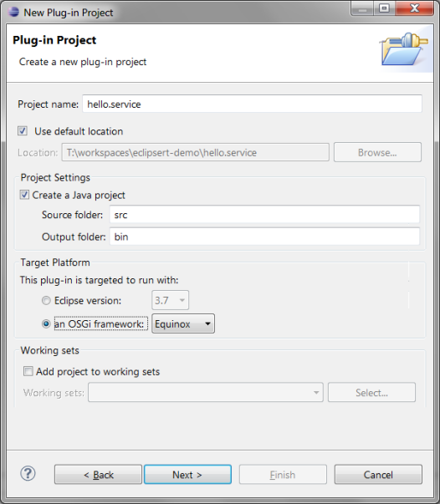Screen dimensions: 440x504
Task: Click the help question mark icon
Action: [28, 473]
